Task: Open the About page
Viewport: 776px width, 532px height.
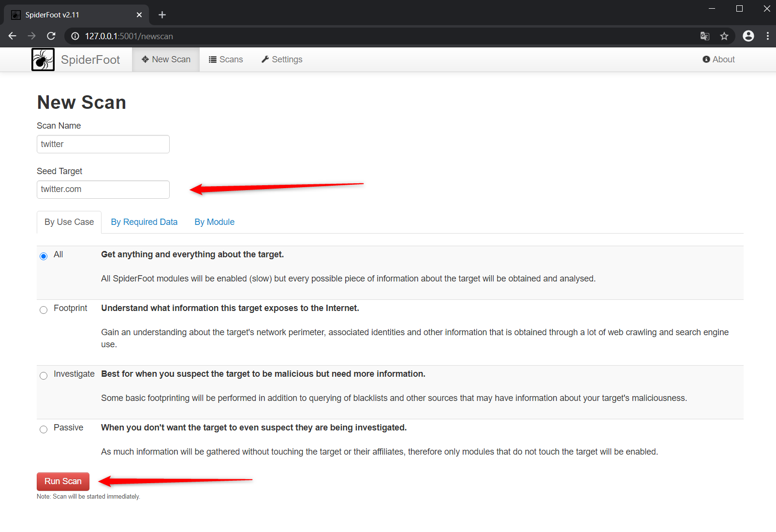Action: point(718,59)
